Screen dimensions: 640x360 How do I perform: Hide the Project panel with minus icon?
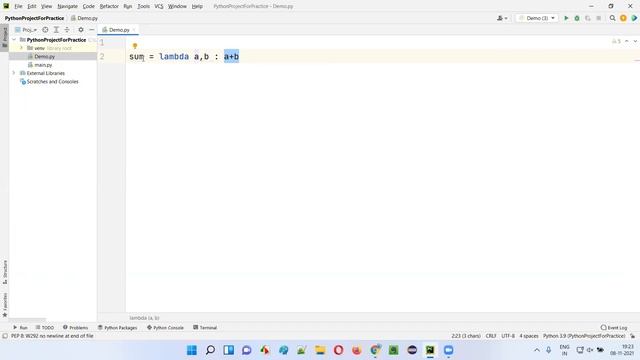91,30
